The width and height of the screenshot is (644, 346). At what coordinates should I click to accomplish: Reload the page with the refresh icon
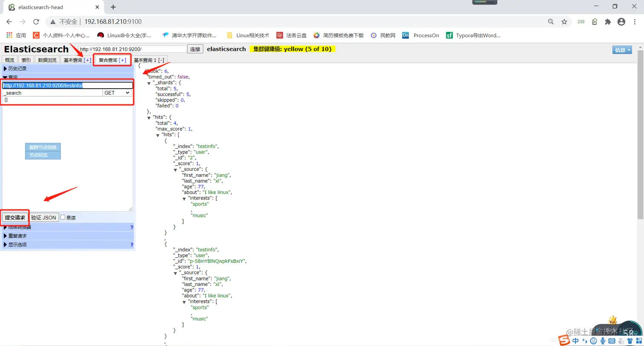coord(36,22)
